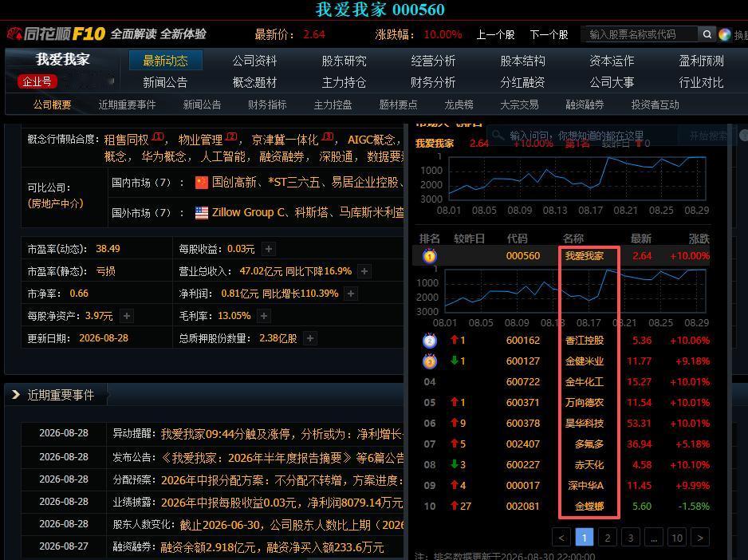Go to ranking page 10
Image resolution: width=748 pixels, height=560 pixels.
[x=677, y=538]
